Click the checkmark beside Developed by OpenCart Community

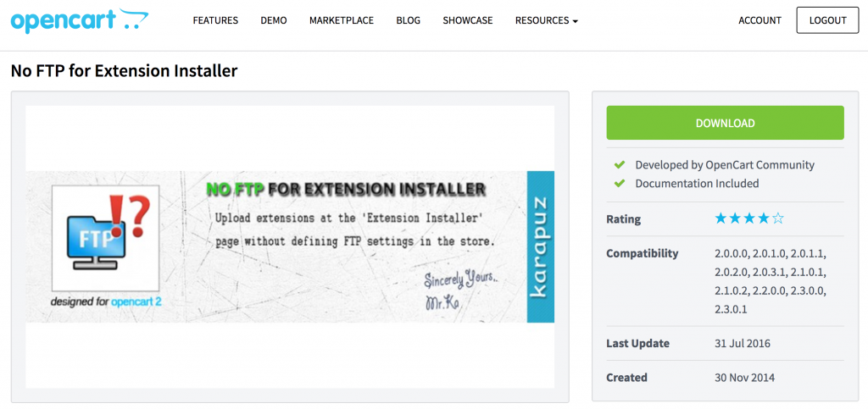click(620, 165)
